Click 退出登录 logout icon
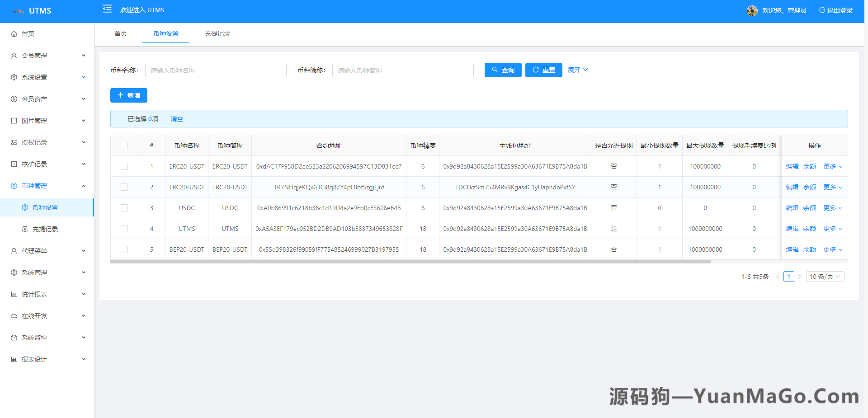 click(822, 9)
